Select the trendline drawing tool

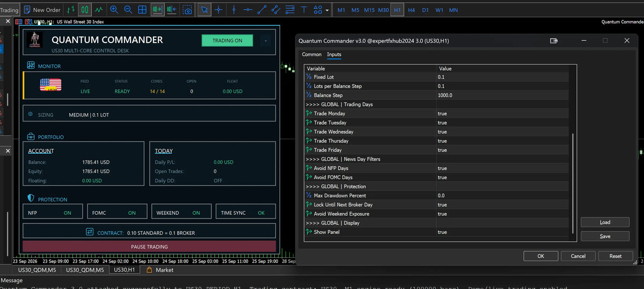coord(262,10)
